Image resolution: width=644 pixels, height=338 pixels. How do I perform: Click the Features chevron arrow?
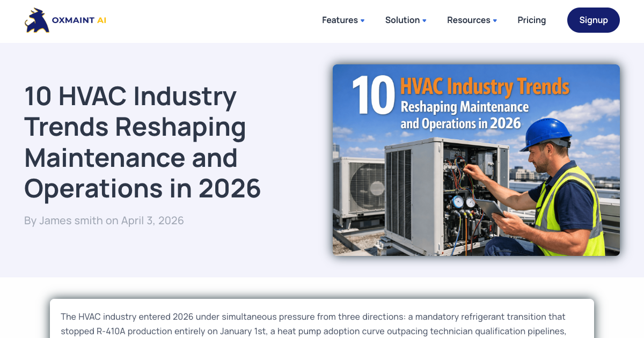pyautogui.click(x=363, y=21)
